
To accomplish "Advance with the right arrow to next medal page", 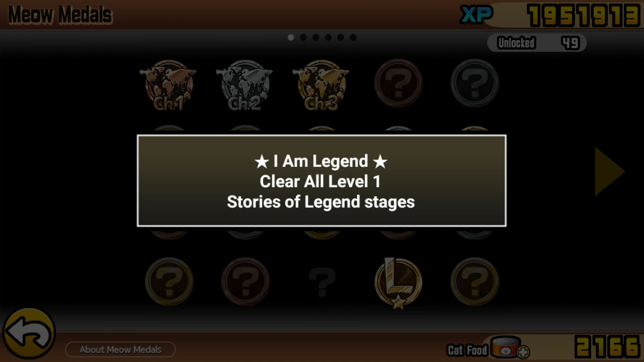I will click(x=609, y=171).
